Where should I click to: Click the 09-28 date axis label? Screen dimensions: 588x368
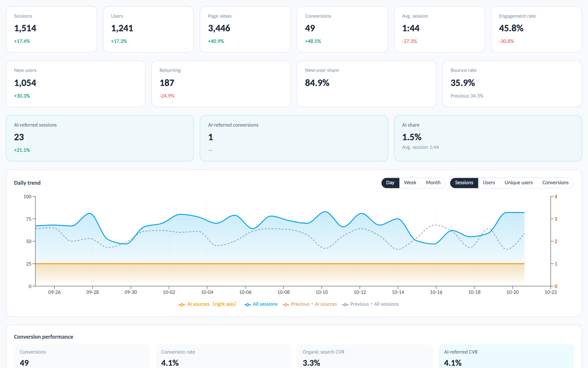point(93,292)
